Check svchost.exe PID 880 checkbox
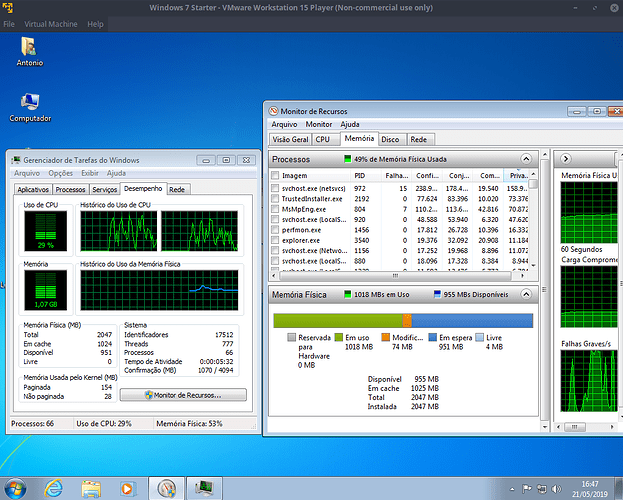The image size is (623, 500). tap(275, 260)
